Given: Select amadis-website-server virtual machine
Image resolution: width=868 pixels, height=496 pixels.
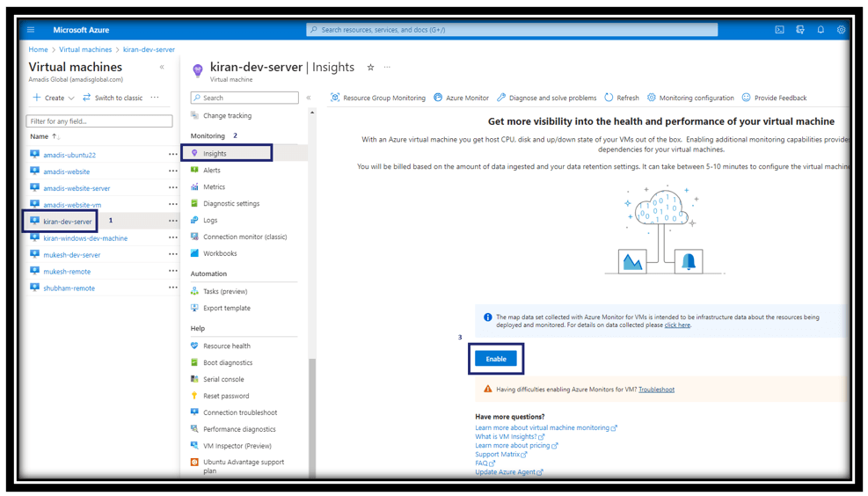Looking at the screenshot, I should click(77, 188).
